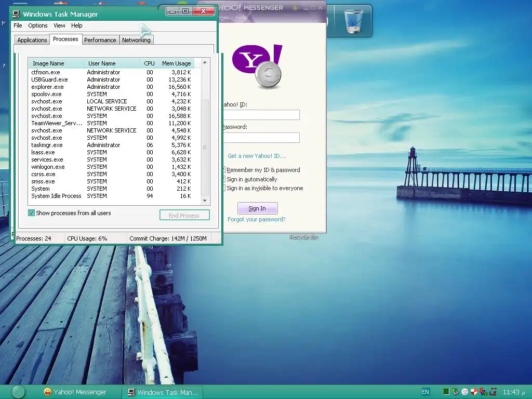
Task: Select the ctfmon.exe process row
Action: point(111,72)
